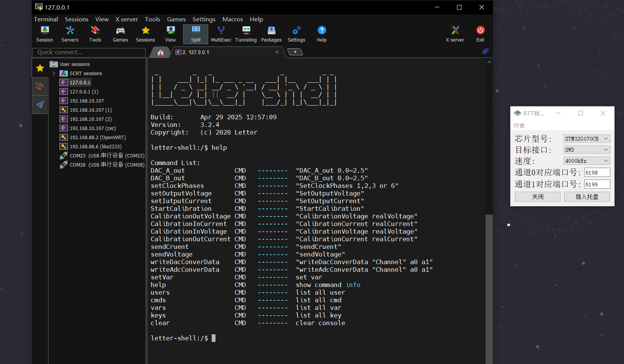Click the paperclip attach icon
Image resolution: width=624 pixels, height=364 pixels.
[485, 51]
